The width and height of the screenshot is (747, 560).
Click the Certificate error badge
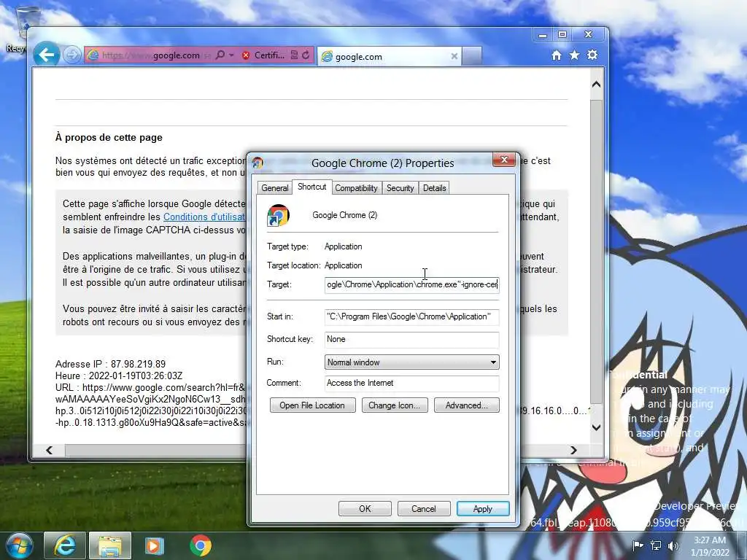[263, 55]
